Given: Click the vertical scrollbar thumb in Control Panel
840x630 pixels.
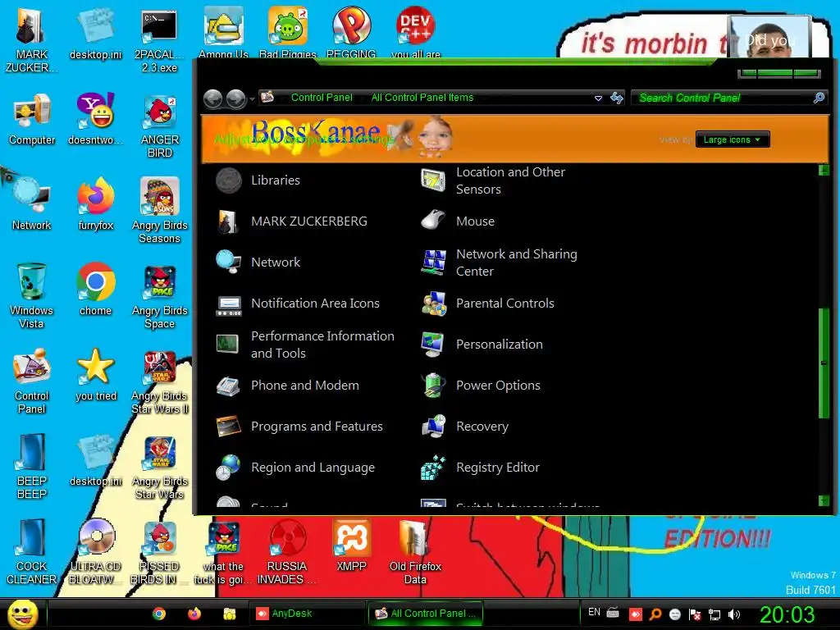Looking at the screenshot, I should click(824, 363).
